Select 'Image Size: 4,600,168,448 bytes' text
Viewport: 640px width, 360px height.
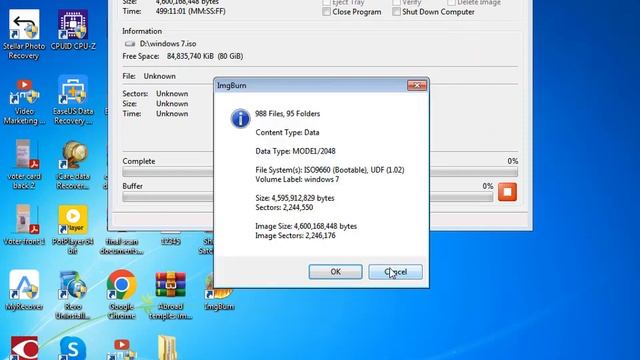click(306, 227)
